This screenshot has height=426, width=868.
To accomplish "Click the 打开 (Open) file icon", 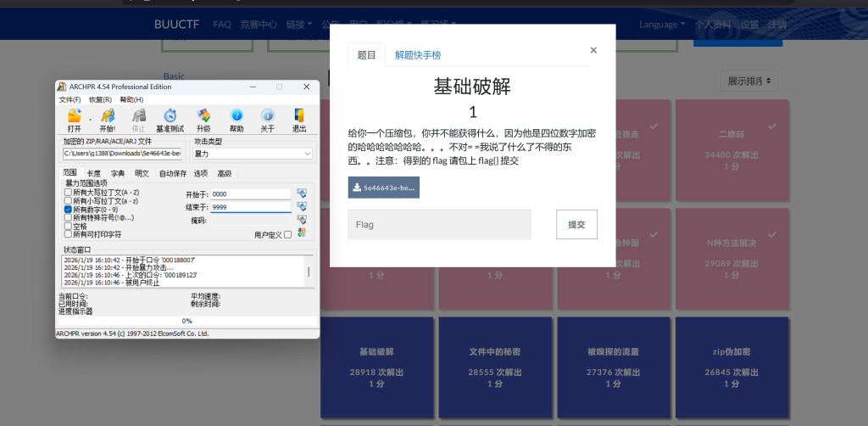I will (x=75, y=116).
